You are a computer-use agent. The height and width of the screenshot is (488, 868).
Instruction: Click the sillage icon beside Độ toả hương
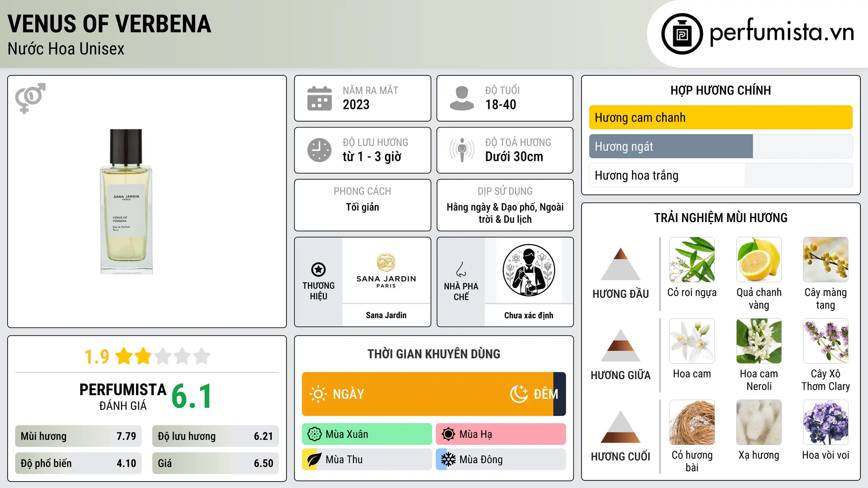[462, 150]
